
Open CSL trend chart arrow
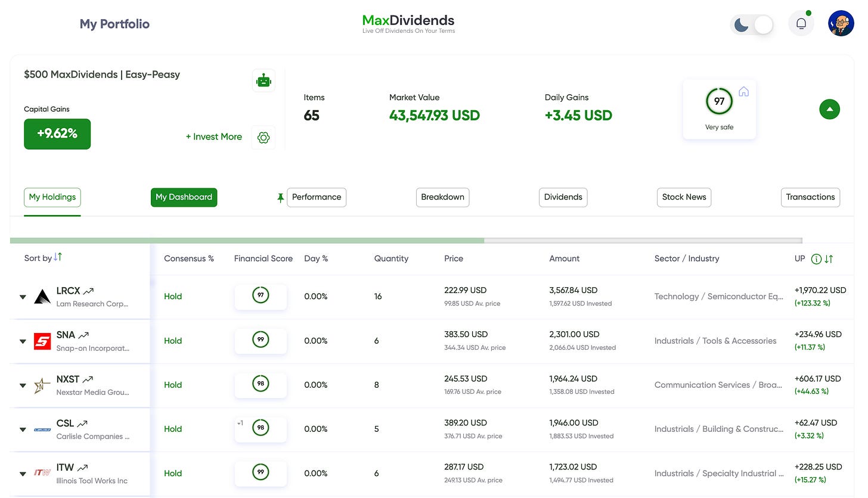click(82, 424)
